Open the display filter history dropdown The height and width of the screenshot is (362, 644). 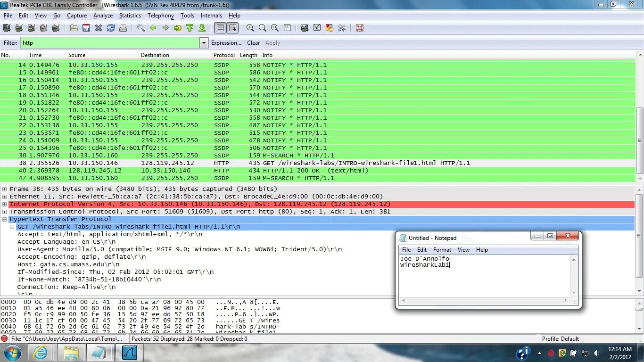tap(204, 43)
